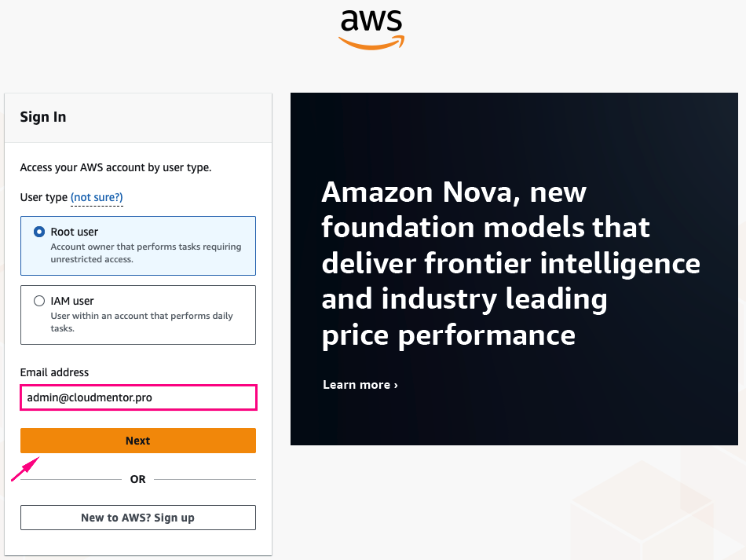The image size is (746, 560).
Task: Click the "User type" label text
Action: click(x=44, y=197)
